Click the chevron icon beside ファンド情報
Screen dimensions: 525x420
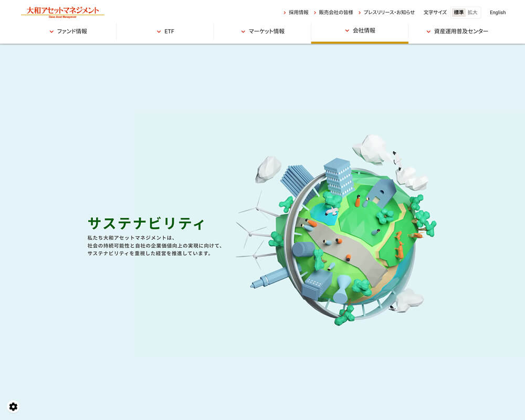[51, 31]
